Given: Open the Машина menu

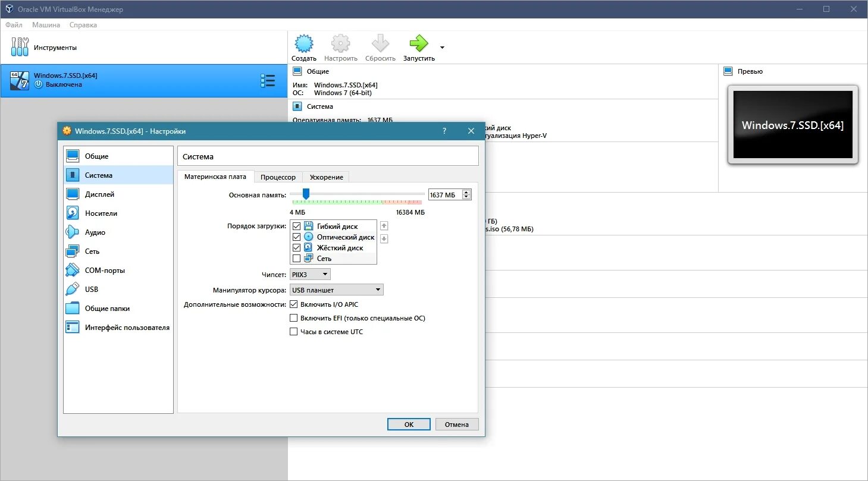Looking at the screenshot, I should [46, 25].
